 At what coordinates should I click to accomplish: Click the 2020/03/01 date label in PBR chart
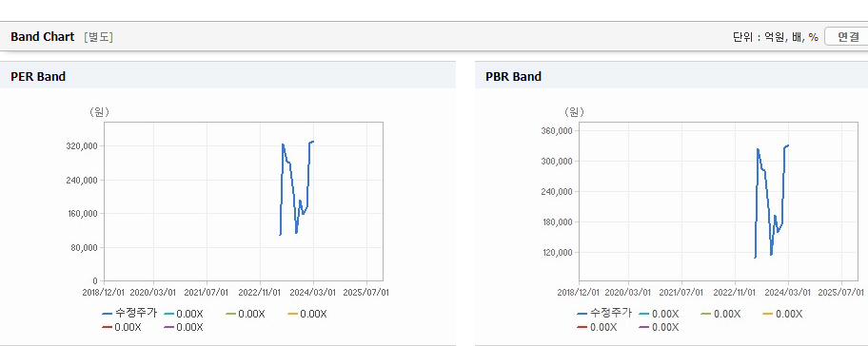pyautogui.click(x=628, y=293)
